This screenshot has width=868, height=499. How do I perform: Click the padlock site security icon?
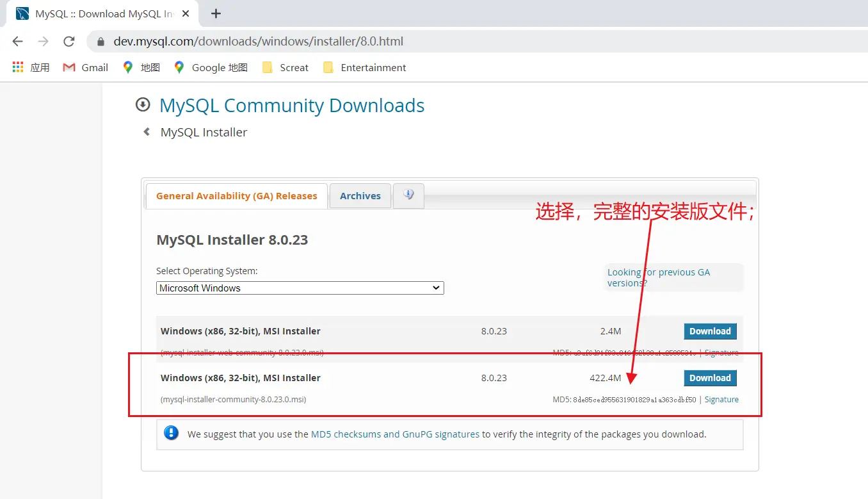100,42
